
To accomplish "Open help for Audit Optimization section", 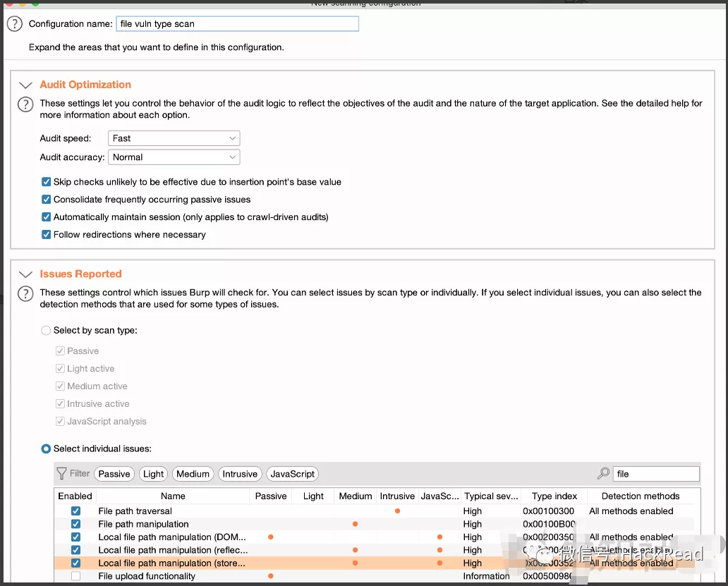I will point(25,104).
